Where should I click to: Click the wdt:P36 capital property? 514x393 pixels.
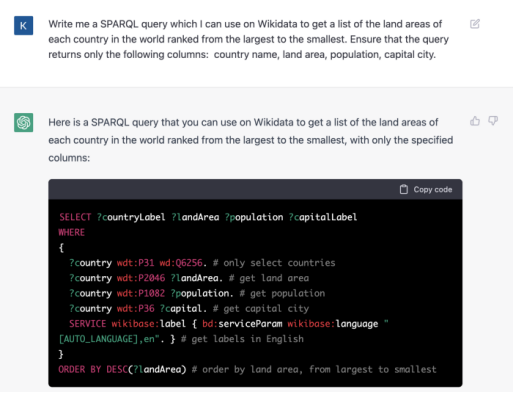pyautogui.click(x=135, y=308)
